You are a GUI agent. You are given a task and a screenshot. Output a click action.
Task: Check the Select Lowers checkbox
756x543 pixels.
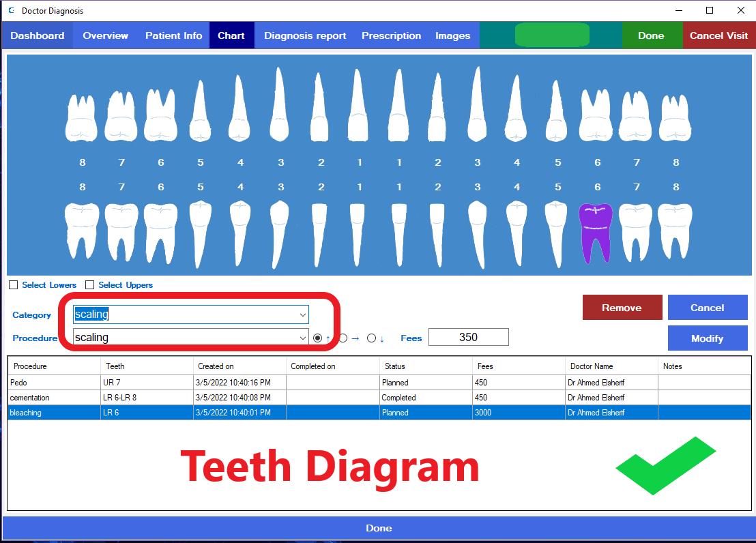(x=14, y=285)
